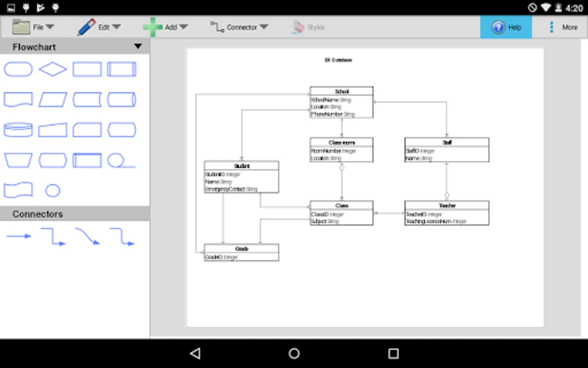Choose the internal storage shape
The width and height of the screenshot is (588, 368).
coord(87,160)
